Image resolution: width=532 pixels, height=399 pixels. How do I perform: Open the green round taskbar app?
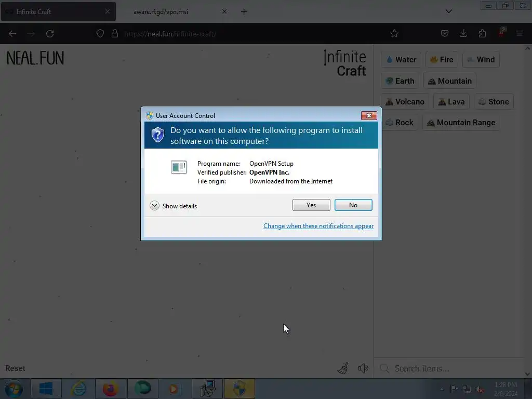(x=142, y=389)
